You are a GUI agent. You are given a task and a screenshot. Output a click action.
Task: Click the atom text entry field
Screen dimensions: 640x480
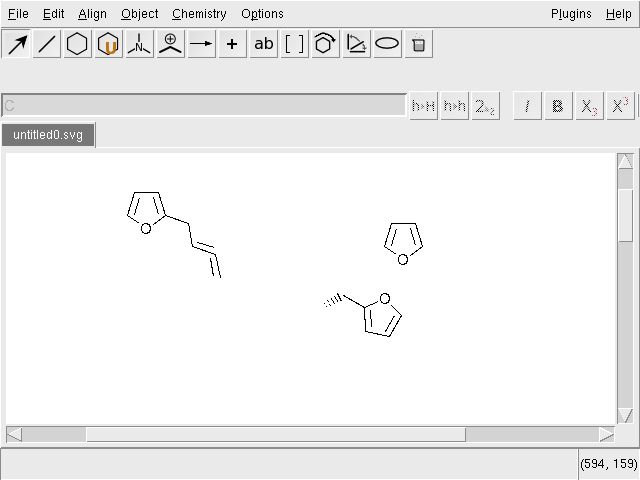204,105
